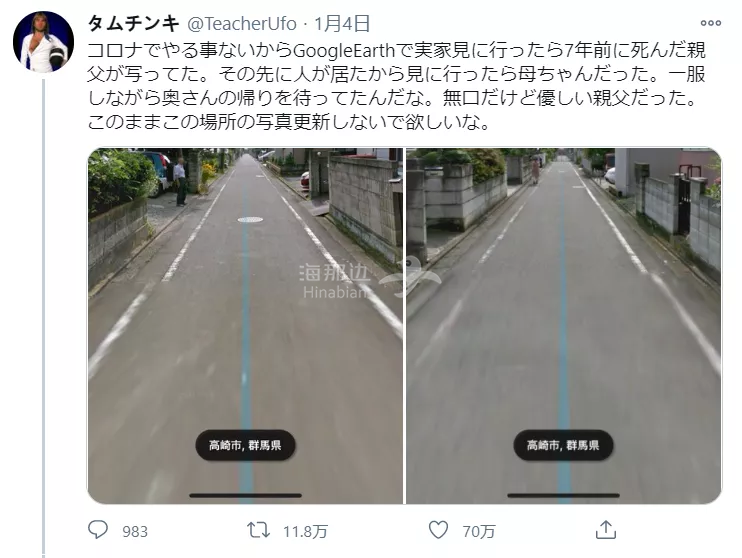The height and width of the screenshot is (558, 742).
Task: Open the share upload icon
Action: [x=606, y=530]
